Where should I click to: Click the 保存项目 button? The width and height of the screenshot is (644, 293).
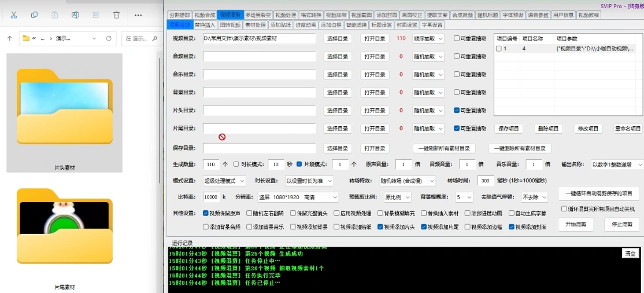(509, 129)
